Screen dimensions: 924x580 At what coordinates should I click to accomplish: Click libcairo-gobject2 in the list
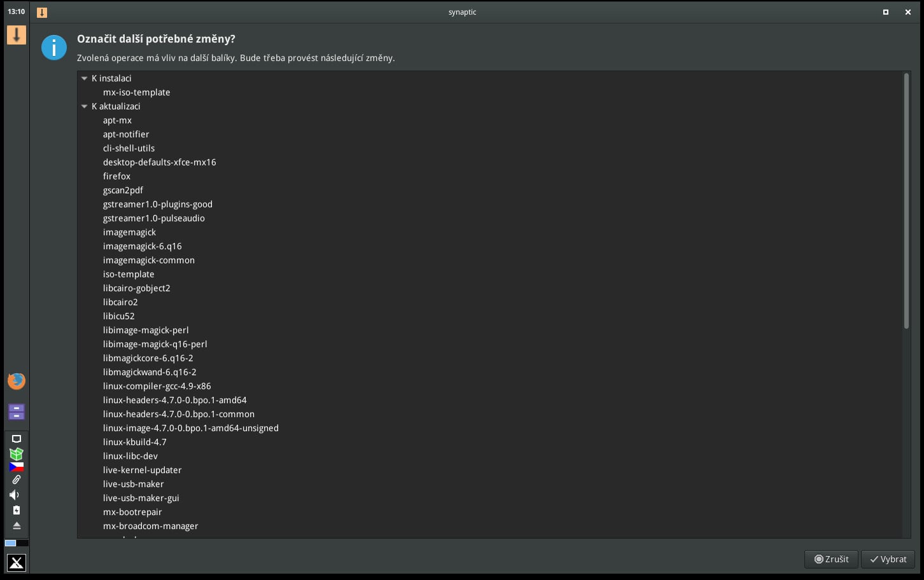[x=489, y=288]
